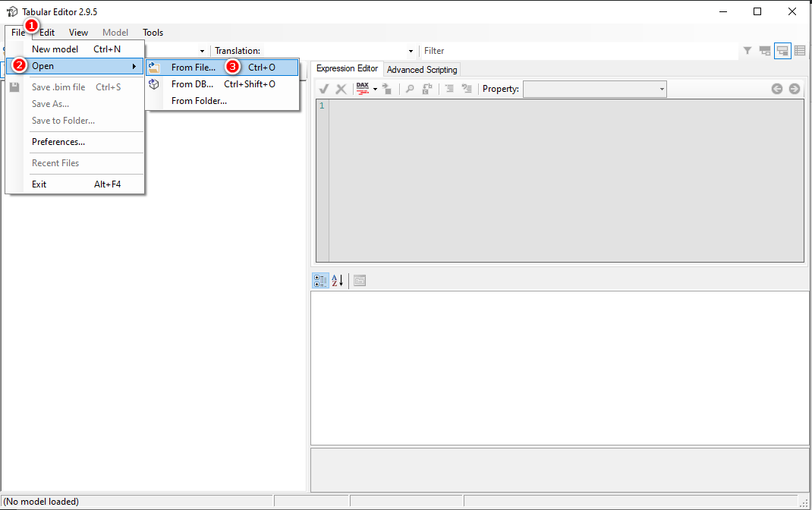The height and width of the screenshot is (510, 812).
Task: Click into the Filter text field
Action: 580,51
